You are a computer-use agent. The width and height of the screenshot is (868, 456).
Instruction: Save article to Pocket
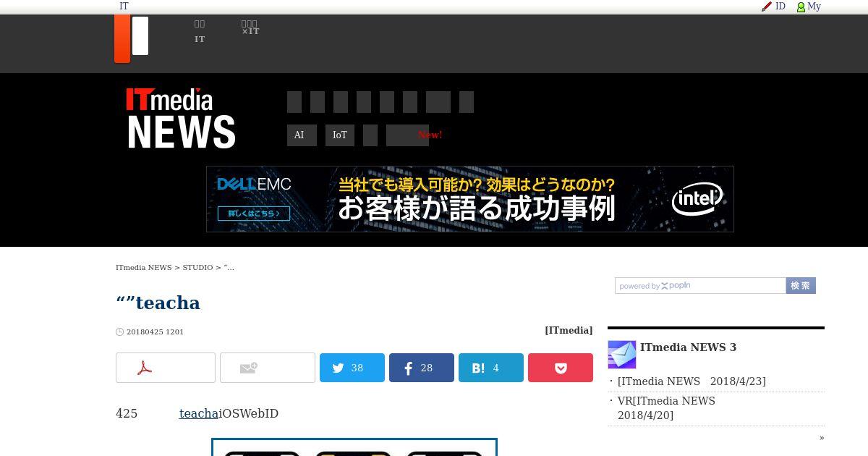pos(561,368)
